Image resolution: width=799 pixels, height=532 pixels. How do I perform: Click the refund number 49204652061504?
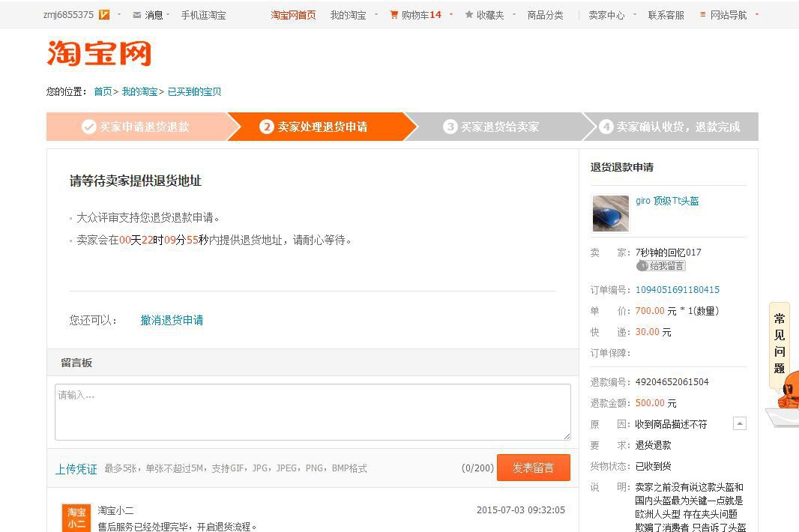pos(672,381)
